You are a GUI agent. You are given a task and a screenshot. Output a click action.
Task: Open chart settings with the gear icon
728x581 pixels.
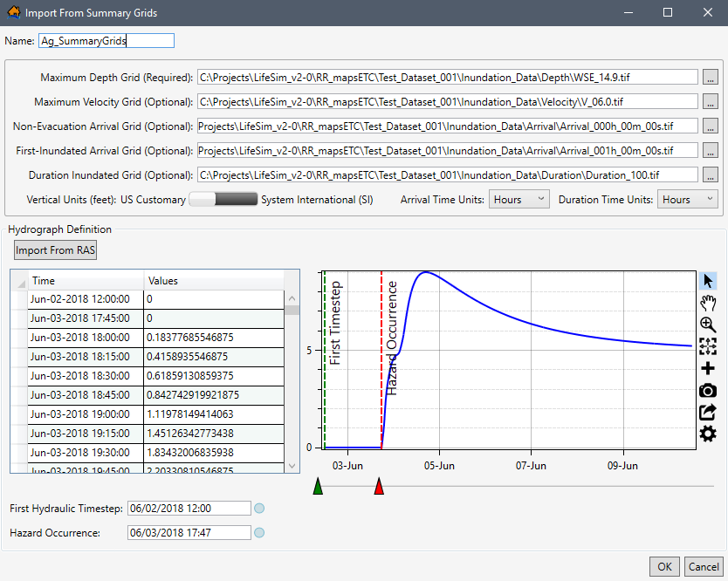click(x=708, y=434)
